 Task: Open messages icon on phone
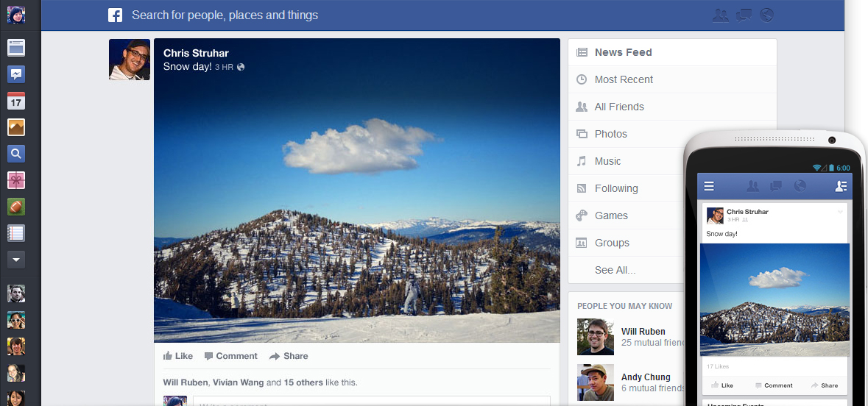point(776,186)
